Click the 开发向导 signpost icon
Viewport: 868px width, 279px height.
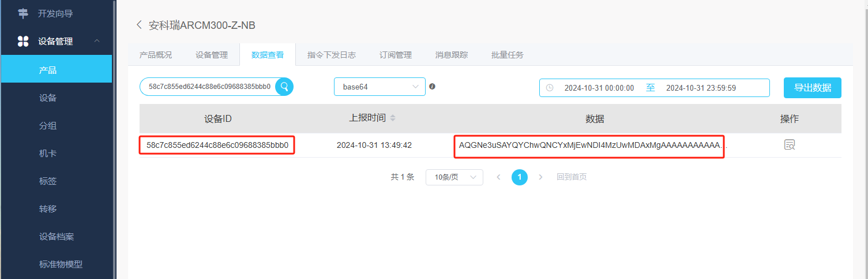(x=23, y=13)
